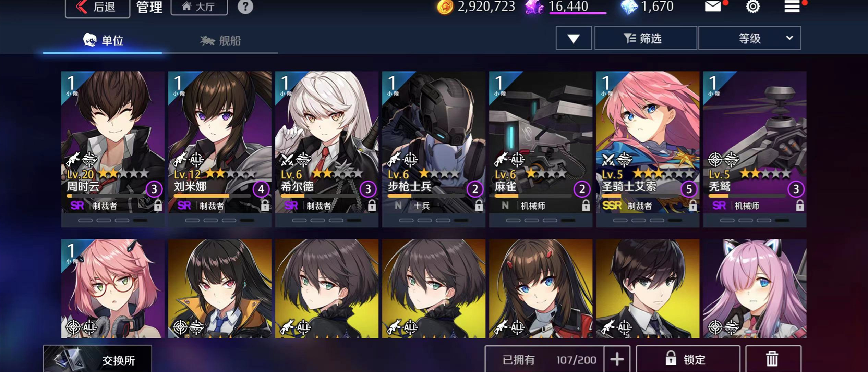Image resolution: width=868 pixels, height=372 pixels.
Task: Switch to the 舰船 tab
Action: pos(220,41)
